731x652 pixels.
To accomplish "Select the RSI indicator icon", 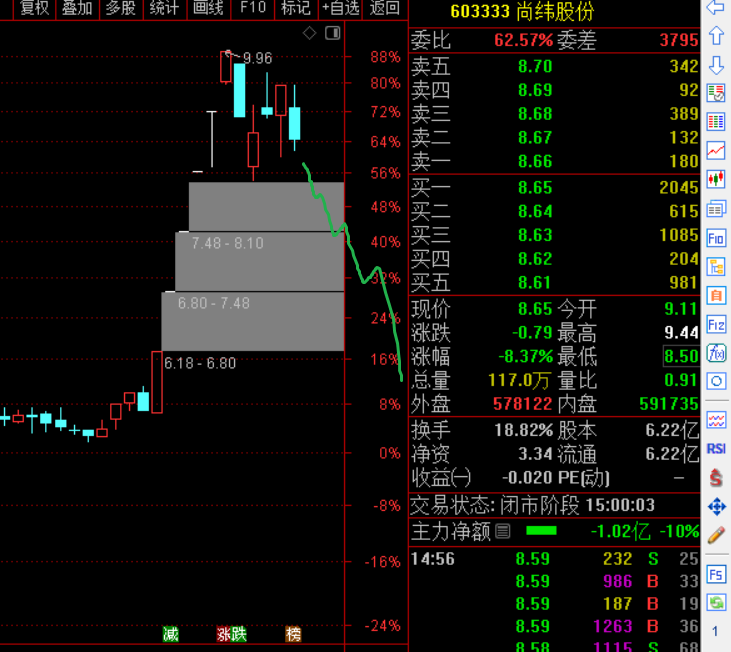I will coord(716,449).
